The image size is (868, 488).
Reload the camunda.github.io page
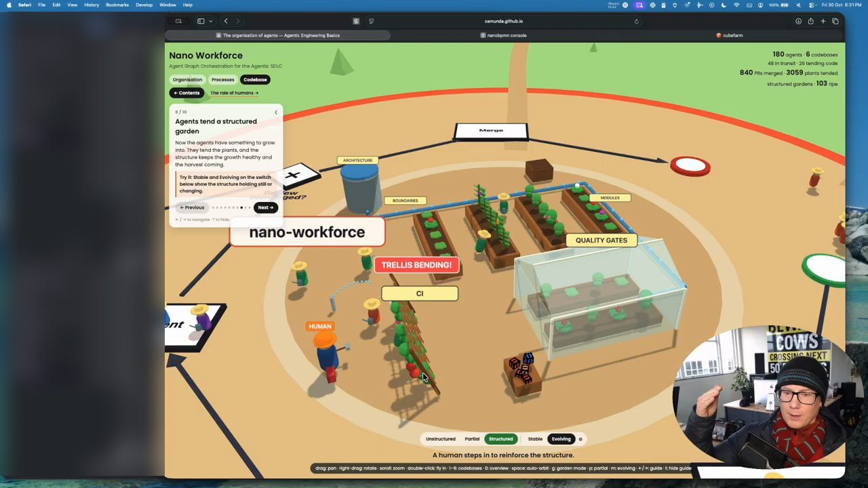pyautogui.click(x=636, y=21)
